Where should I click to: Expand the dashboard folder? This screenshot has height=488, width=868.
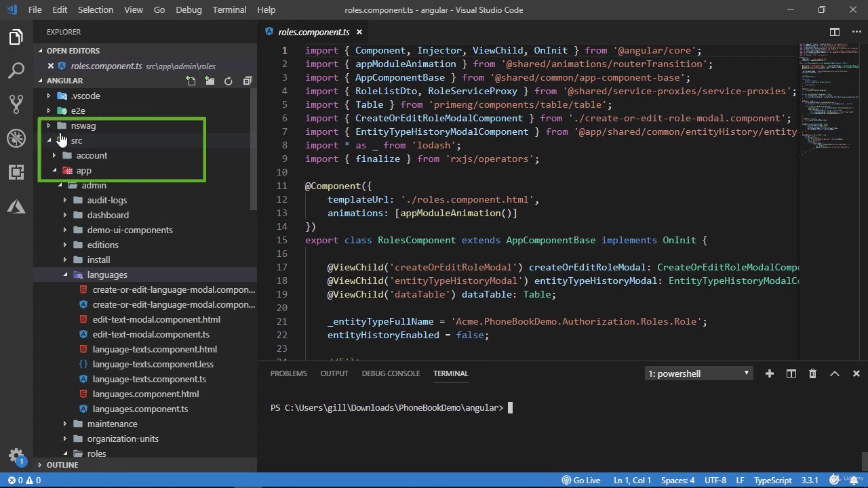pyautogui.click(x=107, y=215)
